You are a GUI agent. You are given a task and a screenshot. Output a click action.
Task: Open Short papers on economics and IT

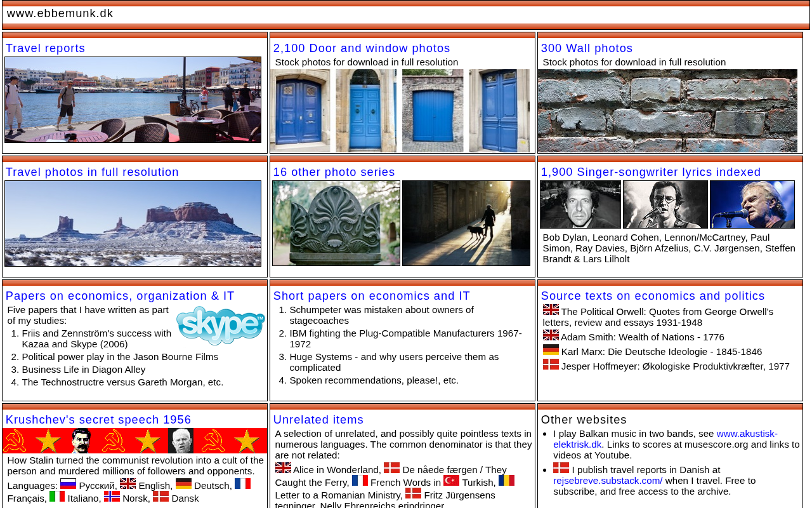[x=372, y=296]
